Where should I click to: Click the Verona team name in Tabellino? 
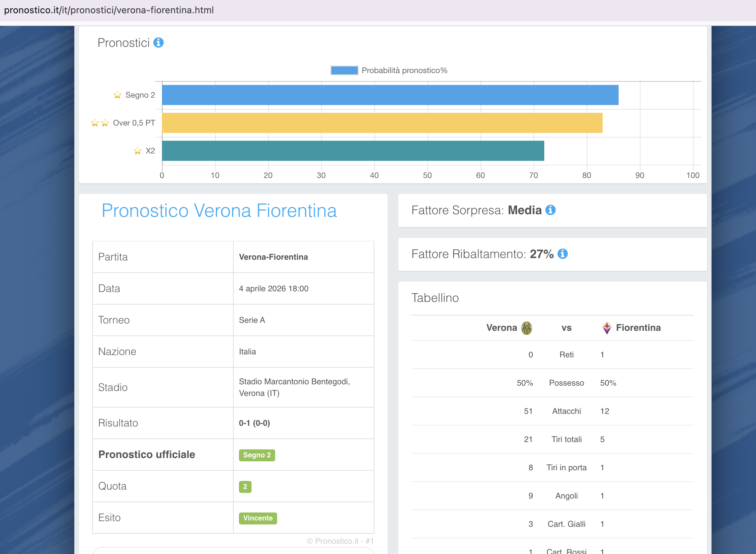tap(501, 327)
